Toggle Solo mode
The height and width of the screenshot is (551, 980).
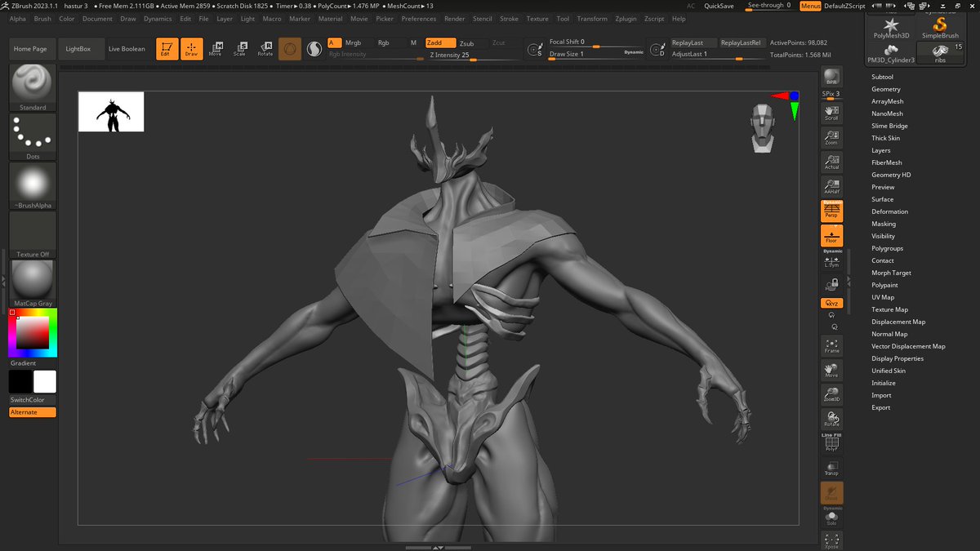(x=831, y=517)
